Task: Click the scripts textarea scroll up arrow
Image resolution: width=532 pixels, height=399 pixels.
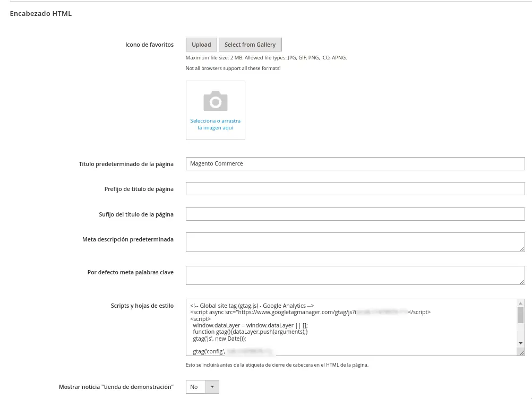Action: tap(520, 303)
